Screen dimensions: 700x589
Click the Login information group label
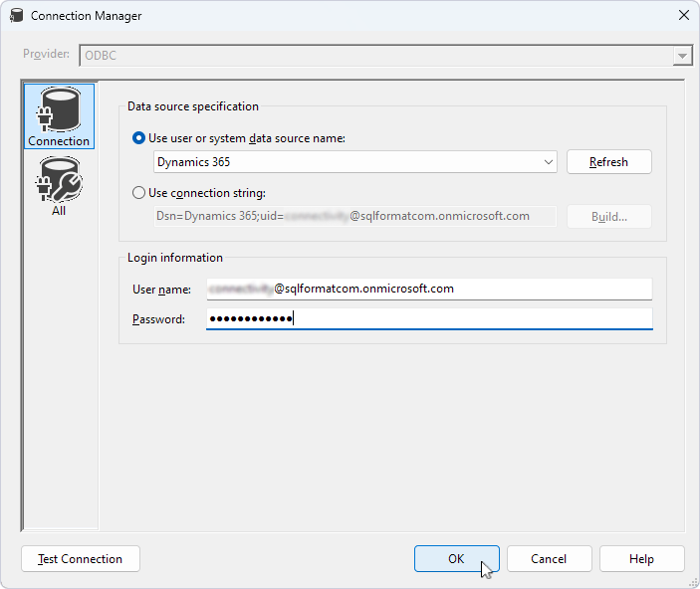tap(175, 258)
